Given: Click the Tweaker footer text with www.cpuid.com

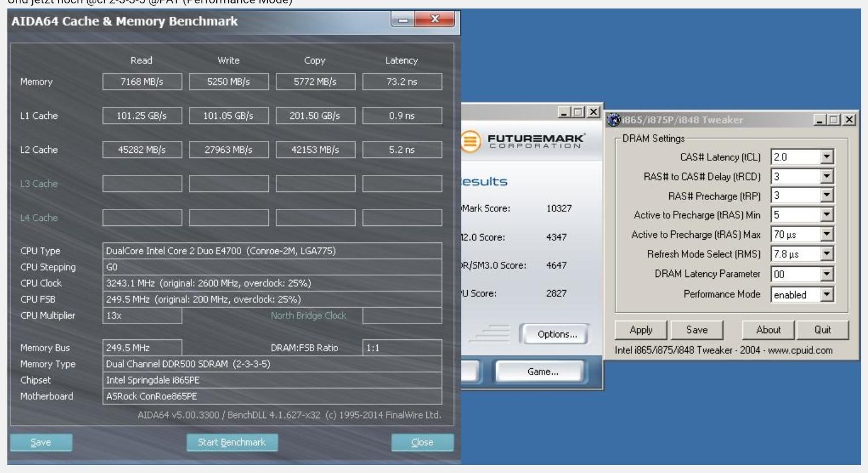Looking at the screenshot, I should point(724,350).
